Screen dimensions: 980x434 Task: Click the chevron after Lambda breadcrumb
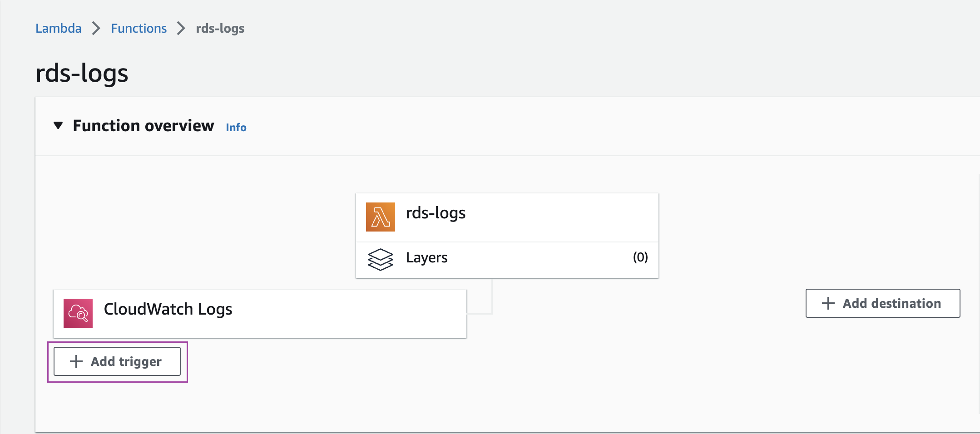tap(96, 28)
